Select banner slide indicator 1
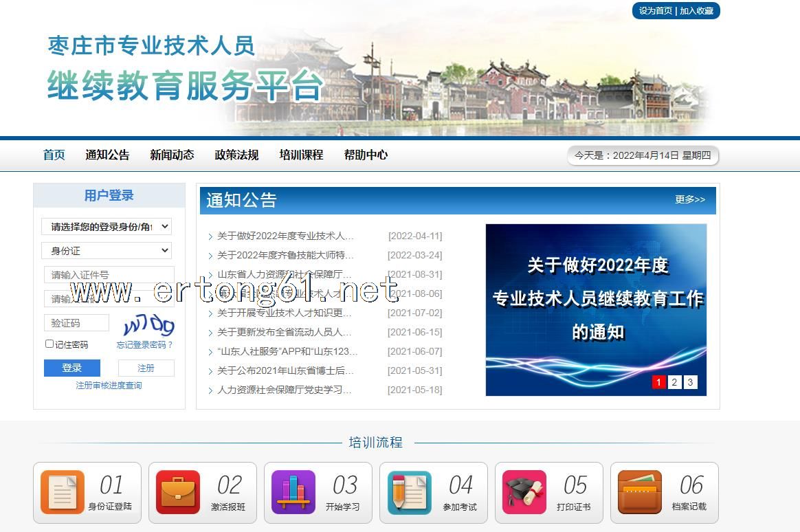 (x=658, y=382)
